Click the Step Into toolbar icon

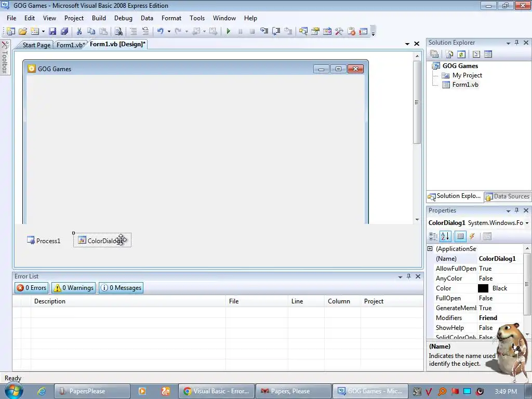(264, 31)
